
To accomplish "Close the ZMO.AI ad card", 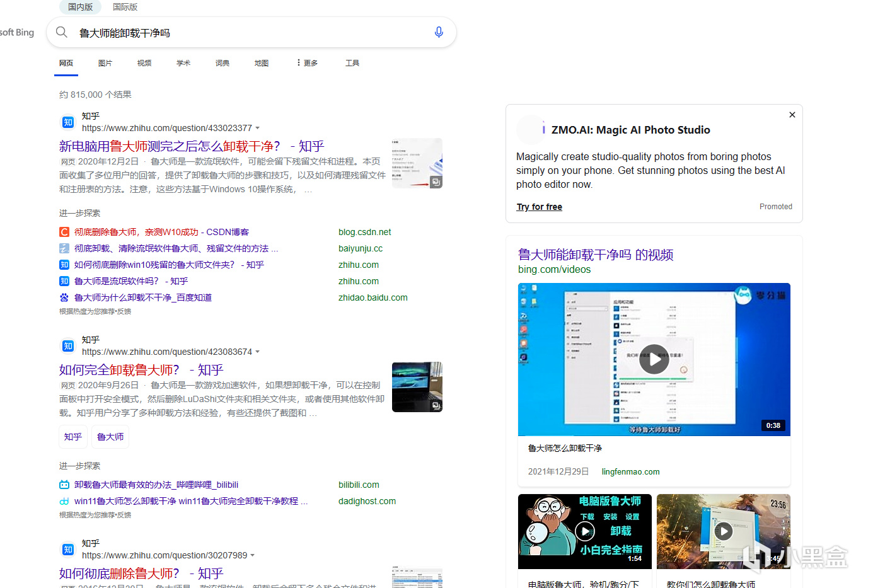I will pos(792,115).
